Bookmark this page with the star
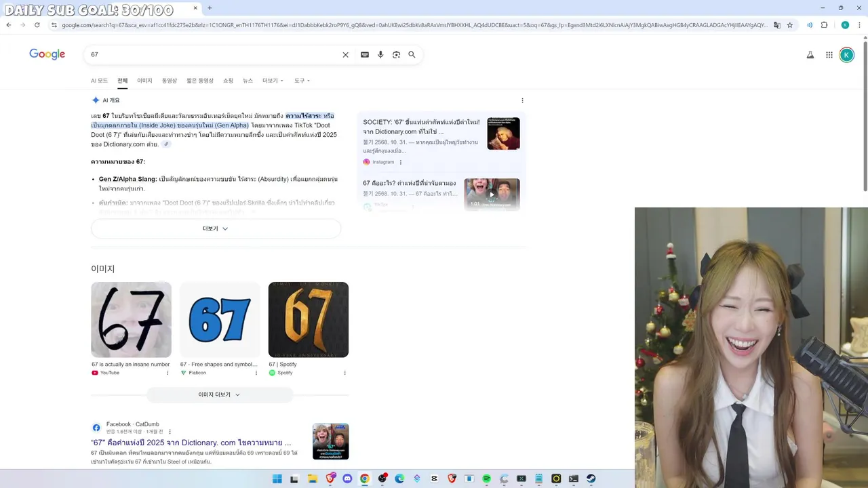The image size is (868, 488). 790,25
